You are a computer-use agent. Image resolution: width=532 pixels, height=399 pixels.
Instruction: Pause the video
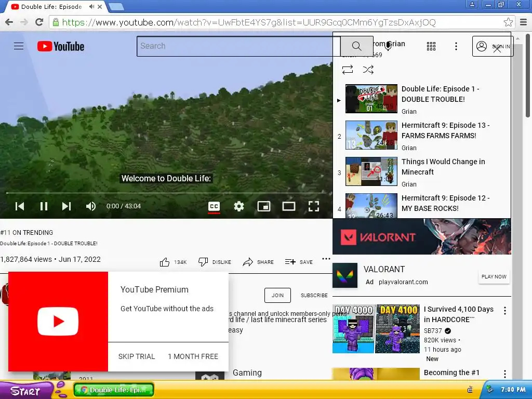44,206
